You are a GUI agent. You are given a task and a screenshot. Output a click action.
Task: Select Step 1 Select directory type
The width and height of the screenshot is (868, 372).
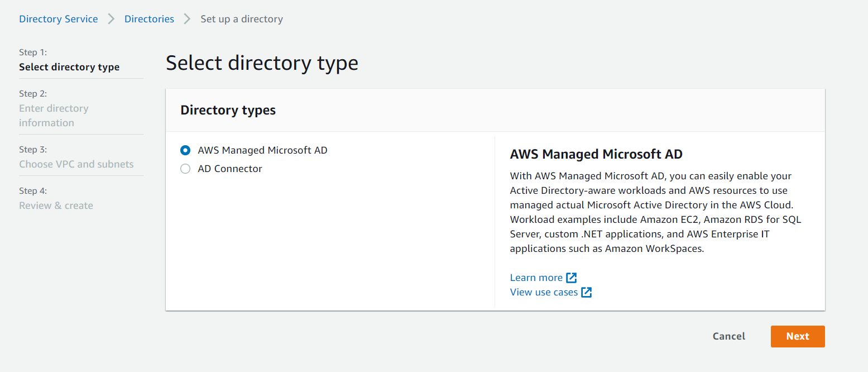click(69, 67)
